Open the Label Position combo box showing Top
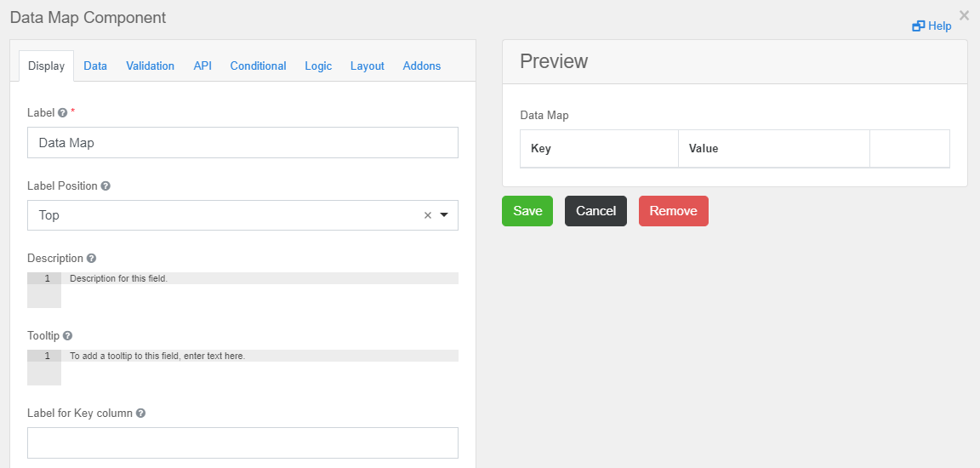980x468 pixels. click(242, 215)
